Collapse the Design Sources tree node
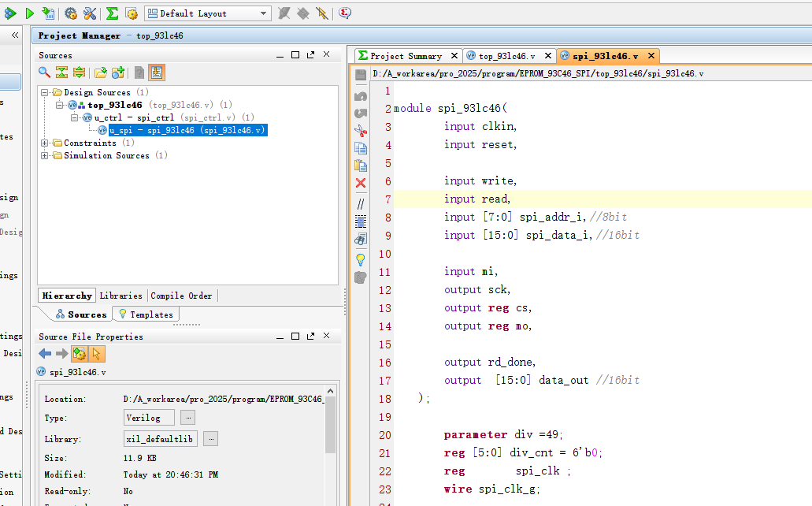The width and height of the screenshot is (812, 506). (45, 92)
